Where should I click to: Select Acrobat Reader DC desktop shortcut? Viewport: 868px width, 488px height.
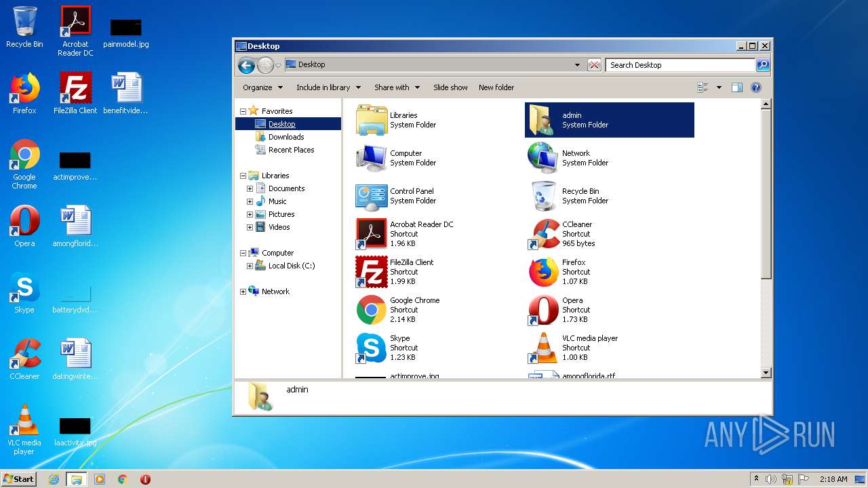tap(75, 30)
